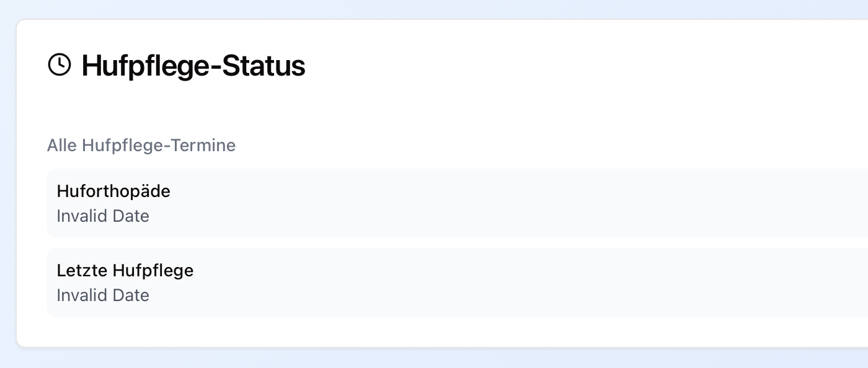Select the Hufpflege-Status heading

coord(193,66)
